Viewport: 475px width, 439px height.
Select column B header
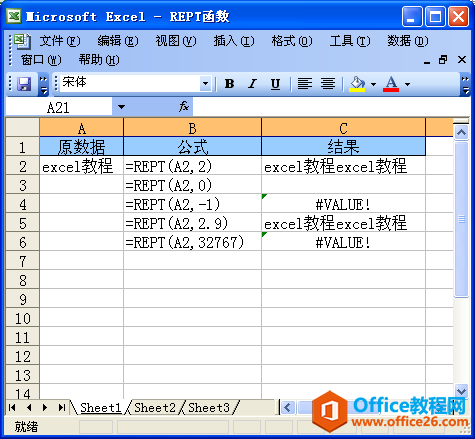coord(192,128)
